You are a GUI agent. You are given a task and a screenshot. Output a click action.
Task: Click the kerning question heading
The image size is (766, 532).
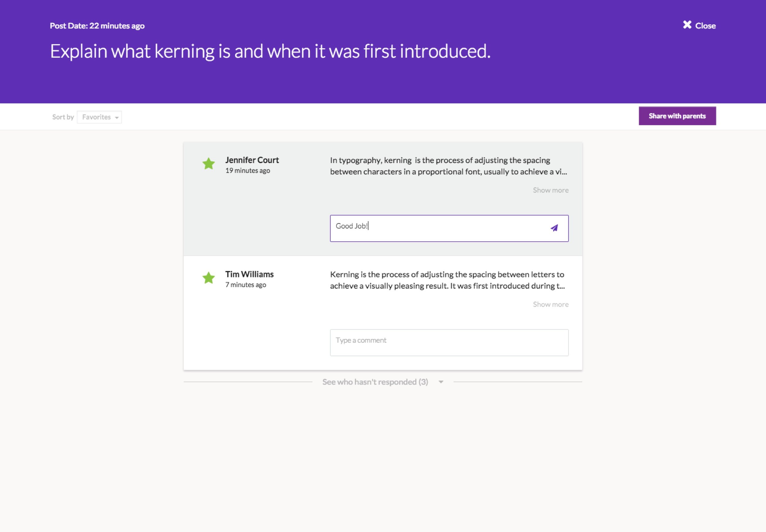[270, 51]
